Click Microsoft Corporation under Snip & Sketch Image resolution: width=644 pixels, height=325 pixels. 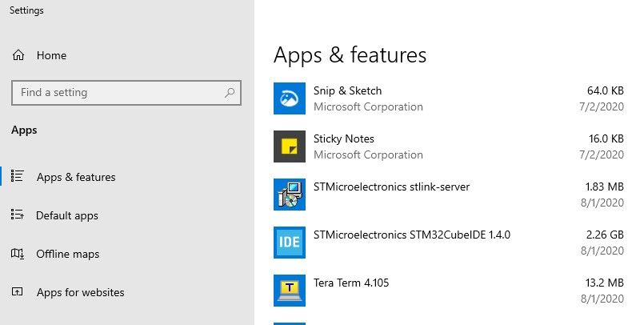[368, 106]
